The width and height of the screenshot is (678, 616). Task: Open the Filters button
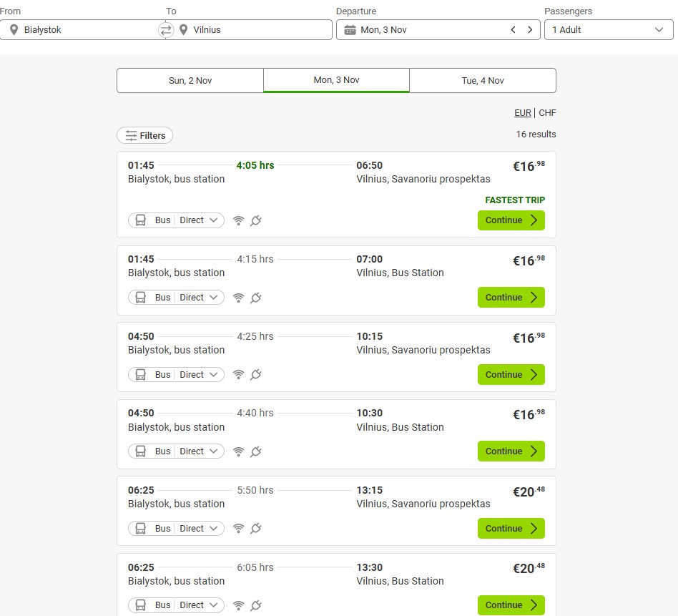click(145, 136)
